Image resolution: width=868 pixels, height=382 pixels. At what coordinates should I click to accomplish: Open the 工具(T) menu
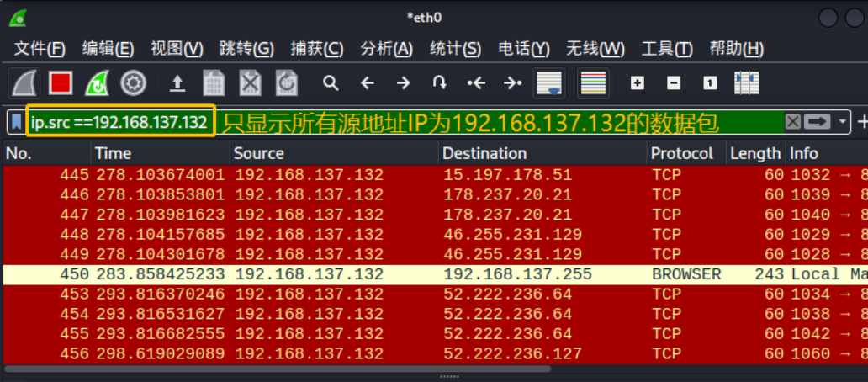click(667, 50)
